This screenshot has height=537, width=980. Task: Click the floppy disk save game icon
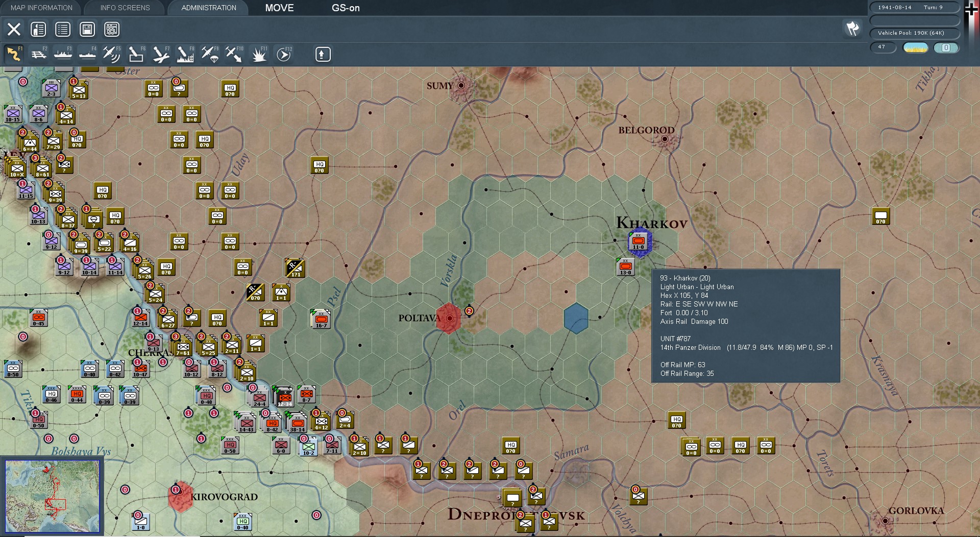point(87,29)
